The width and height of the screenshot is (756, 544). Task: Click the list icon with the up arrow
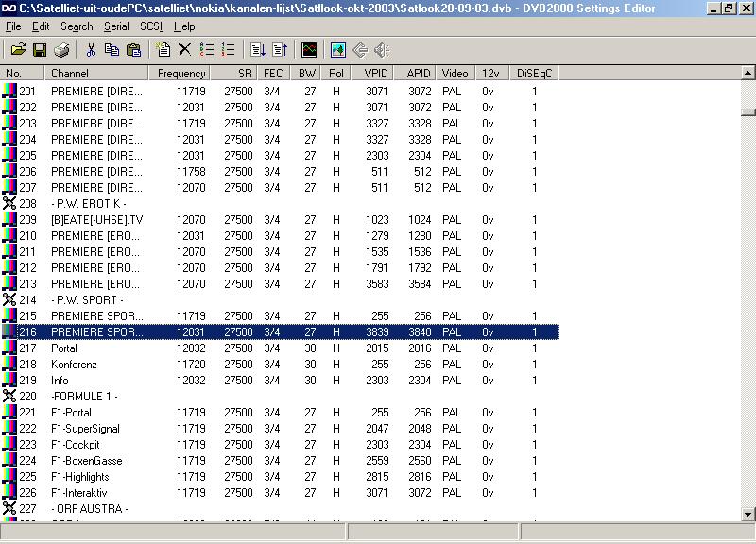(x=279, y=50)
